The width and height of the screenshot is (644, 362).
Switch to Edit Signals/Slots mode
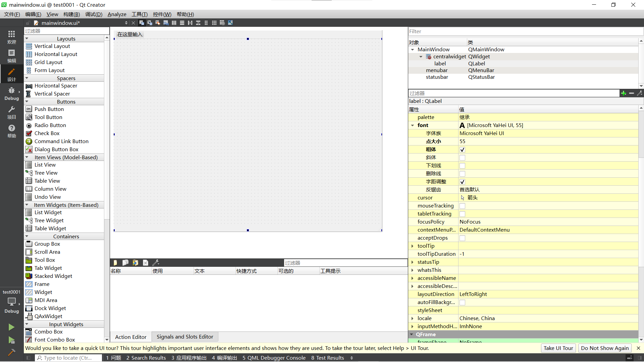(150, 23)
